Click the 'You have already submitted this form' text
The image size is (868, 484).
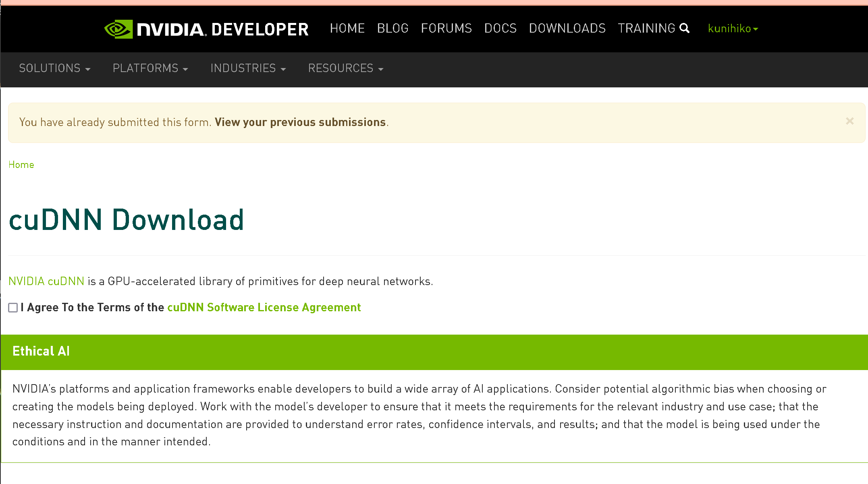115,122
